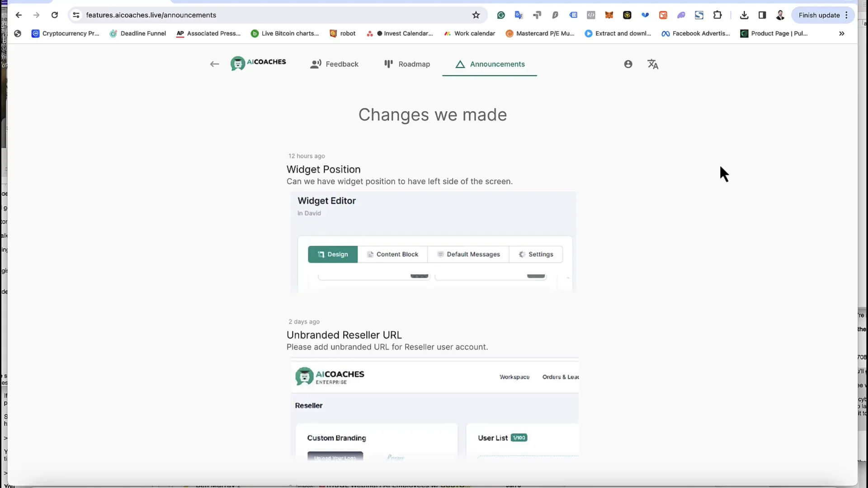Open the Extract and downl... bookmark
Viewport: 868px width, 488px height.
point(618,33)
